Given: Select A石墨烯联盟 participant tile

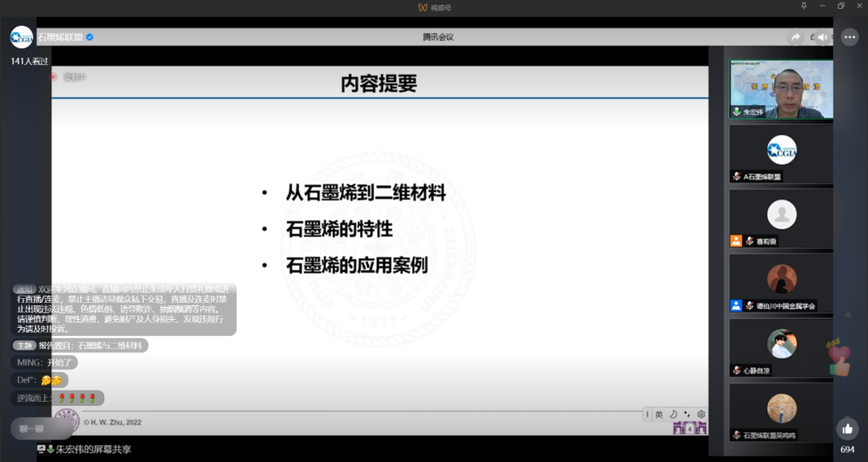Looking at the screenshot, I should pos(781,153).
